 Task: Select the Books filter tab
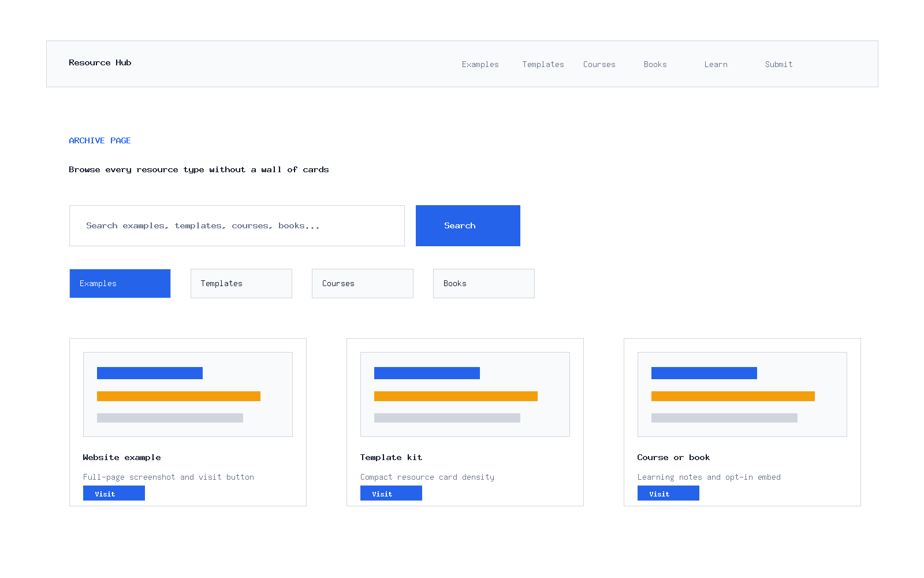(484, 283)
